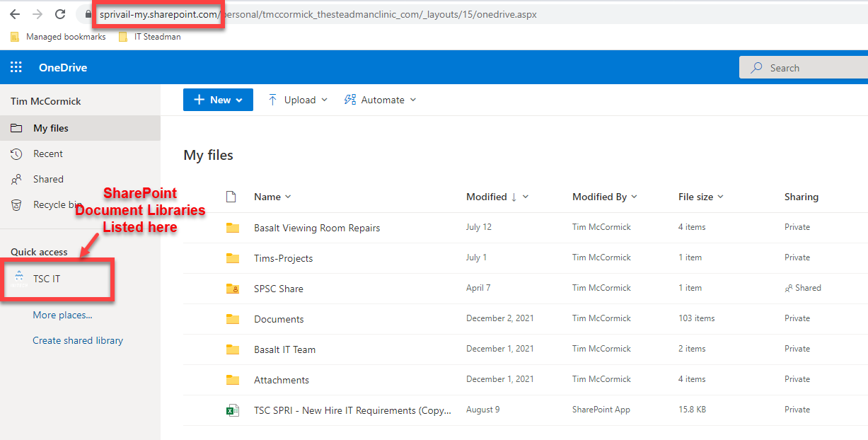The image size is (868, 440).
Task: Click the browser reload icon
Action: coord(60,14)
